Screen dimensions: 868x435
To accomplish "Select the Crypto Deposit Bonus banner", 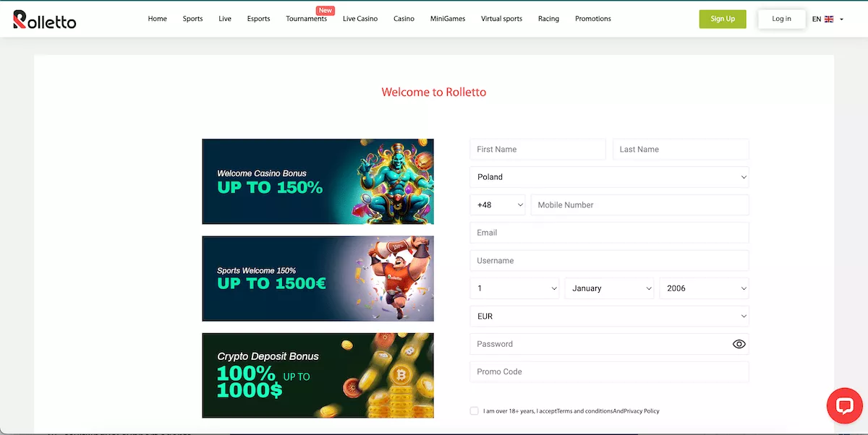I will click(318, 375).
